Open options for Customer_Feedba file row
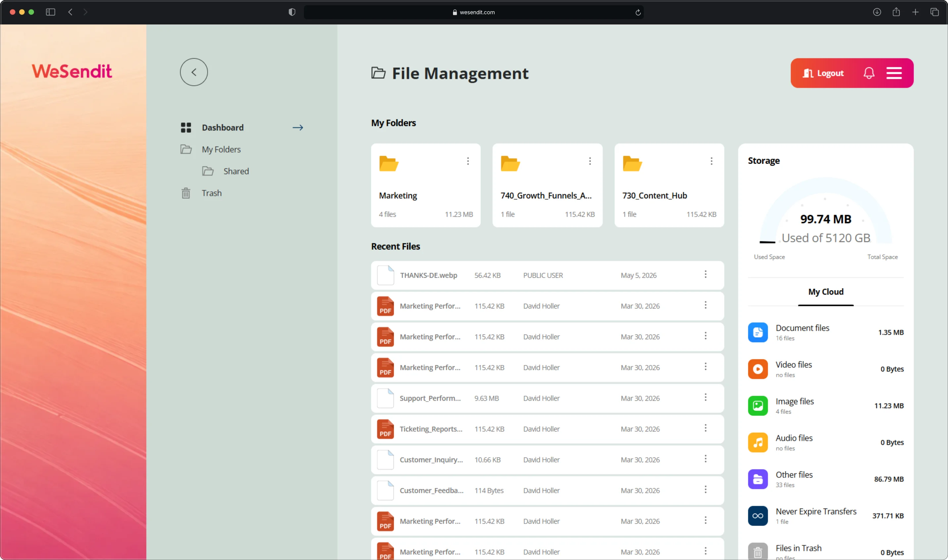Image resolution: width=948 pixels, height=560 pixels. pos(705,490)
